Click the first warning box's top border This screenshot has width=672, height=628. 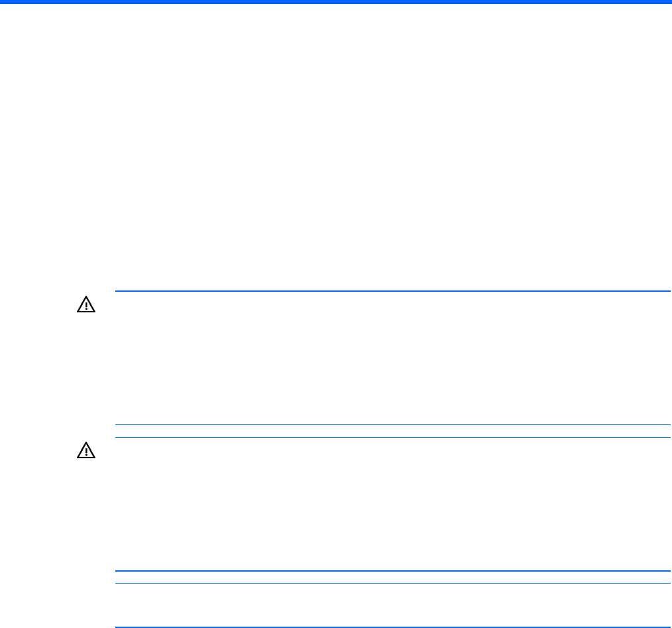(392, 291)
